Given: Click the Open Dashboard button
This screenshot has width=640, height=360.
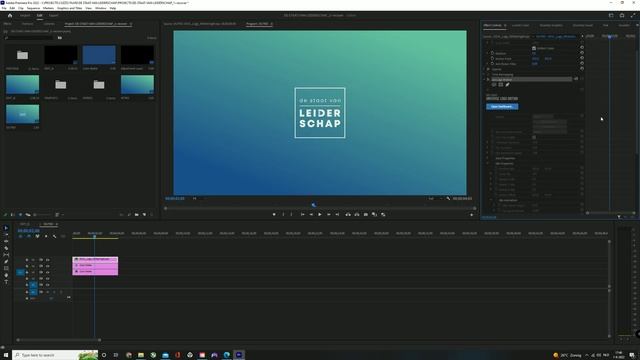Looking at the screenshot, I should coord(502,107).
